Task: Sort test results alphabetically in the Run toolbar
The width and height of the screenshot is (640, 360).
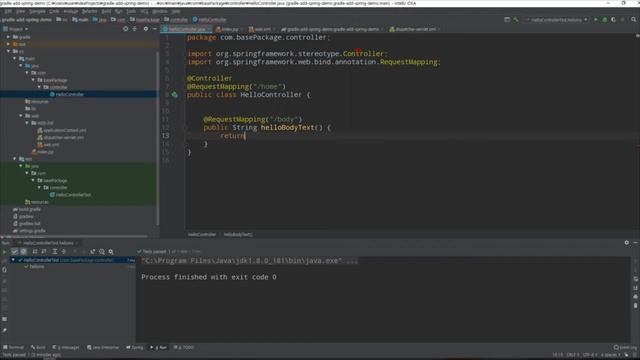Action: pyautogui.click(x=35, y=252)
